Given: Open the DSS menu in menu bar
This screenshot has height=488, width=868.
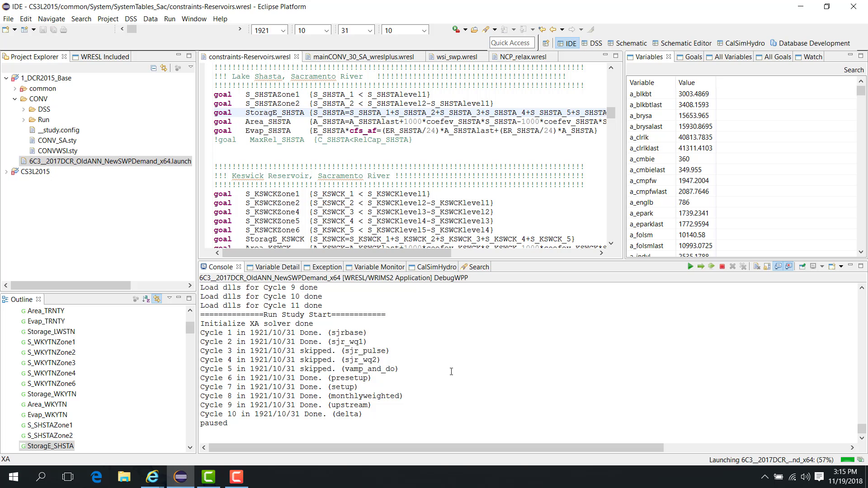Looking at the screenshot, I should (131, 19).
